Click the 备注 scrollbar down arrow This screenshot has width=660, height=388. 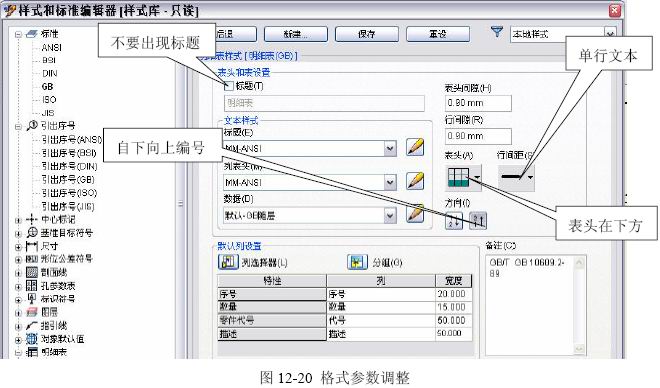coord(579,349)
